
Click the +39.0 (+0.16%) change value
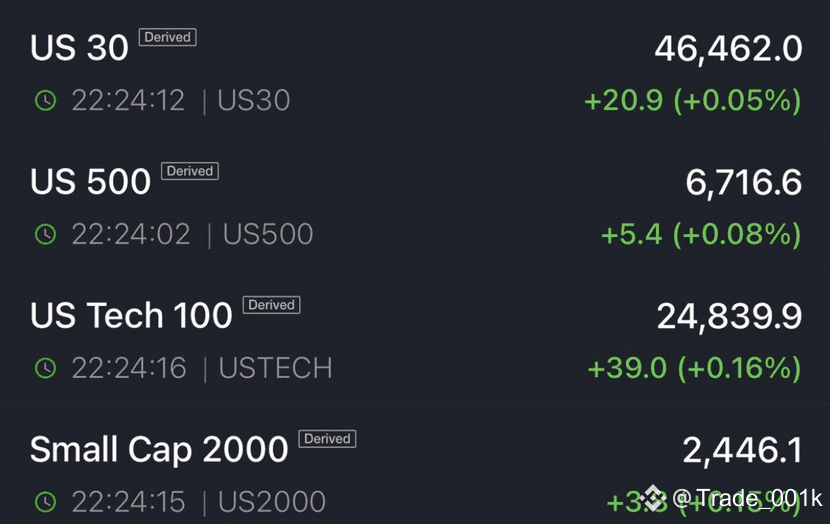coord(694,368)
